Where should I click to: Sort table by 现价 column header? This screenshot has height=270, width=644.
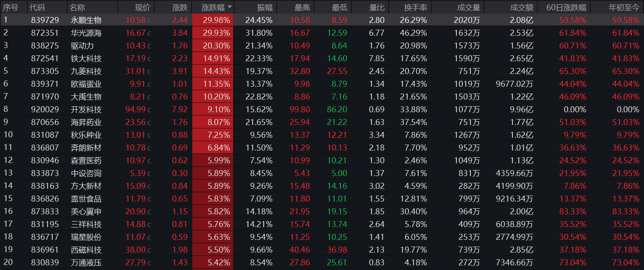click(142, 7)
